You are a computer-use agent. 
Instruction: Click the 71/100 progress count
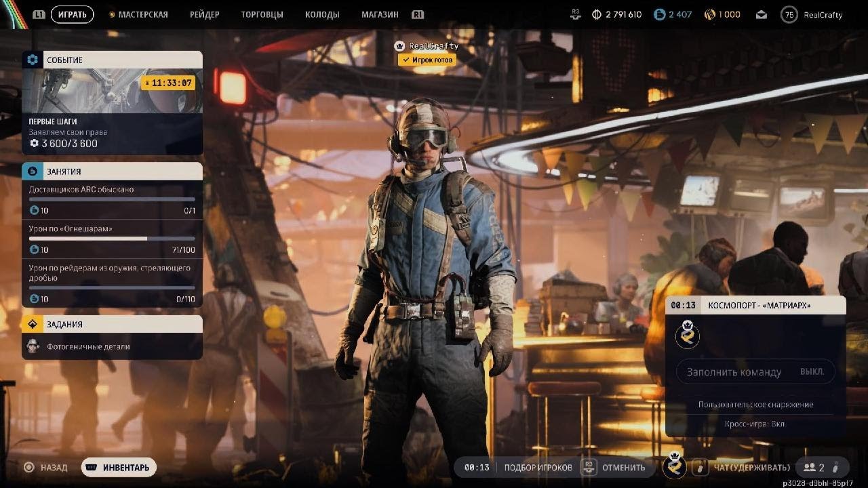(183, 251)
